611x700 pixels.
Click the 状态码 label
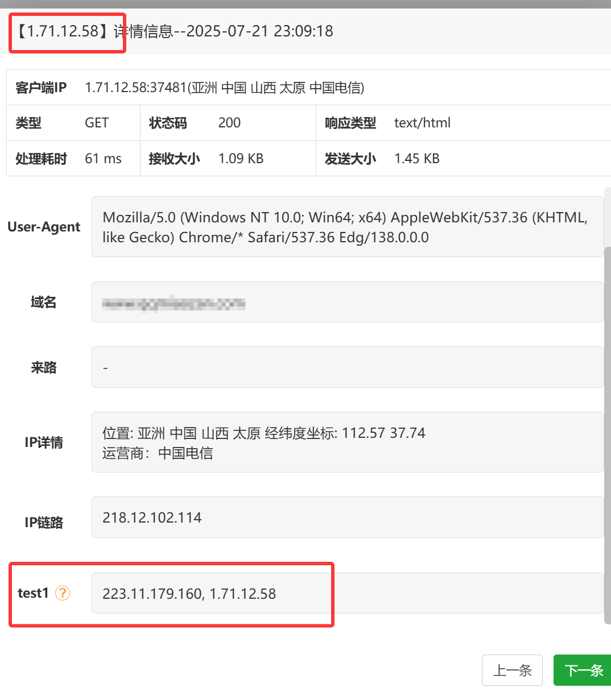(168, 123)
